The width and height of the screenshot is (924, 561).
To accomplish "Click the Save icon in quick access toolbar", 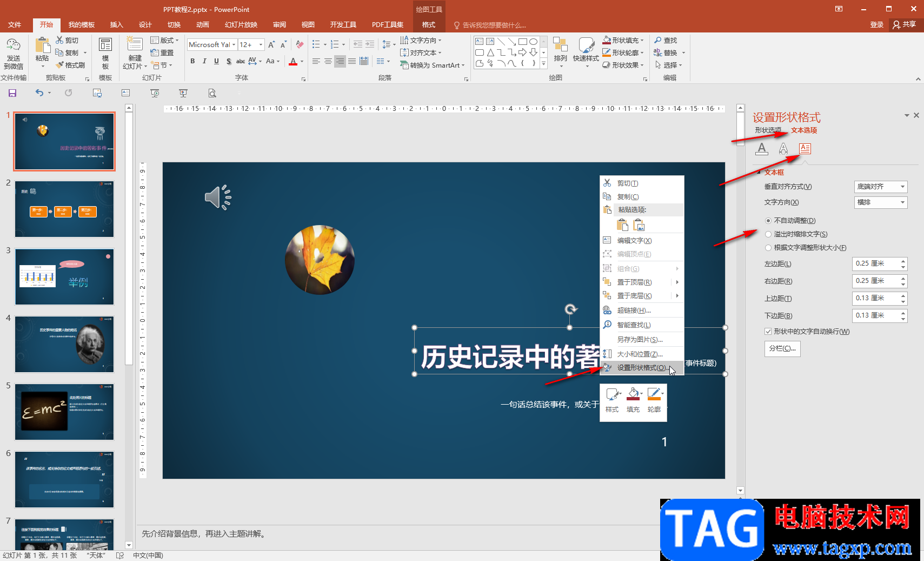I will click(12, 93).
